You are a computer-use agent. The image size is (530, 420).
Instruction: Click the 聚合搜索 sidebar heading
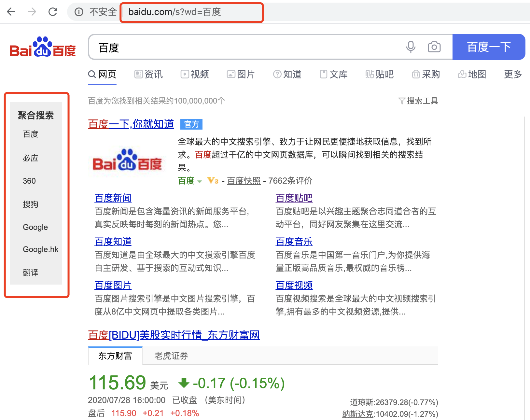pyautogui.click(x=36, y=115)
